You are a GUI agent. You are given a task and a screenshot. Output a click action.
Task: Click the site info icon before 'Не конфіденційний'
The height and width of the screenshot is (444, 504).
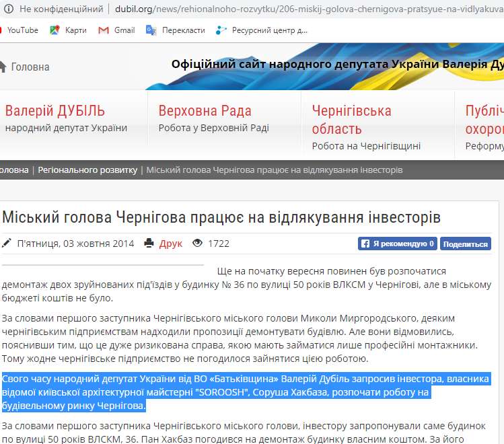9,9
